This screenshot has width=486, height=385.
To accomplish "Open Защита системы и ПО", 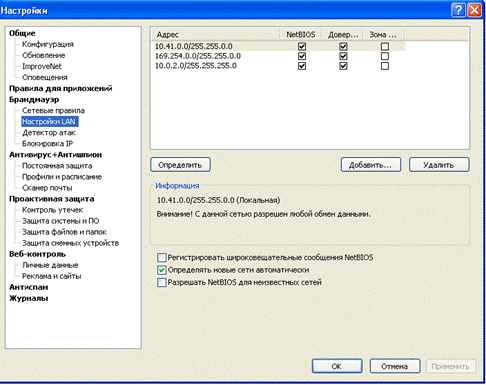I will point(60,221).
